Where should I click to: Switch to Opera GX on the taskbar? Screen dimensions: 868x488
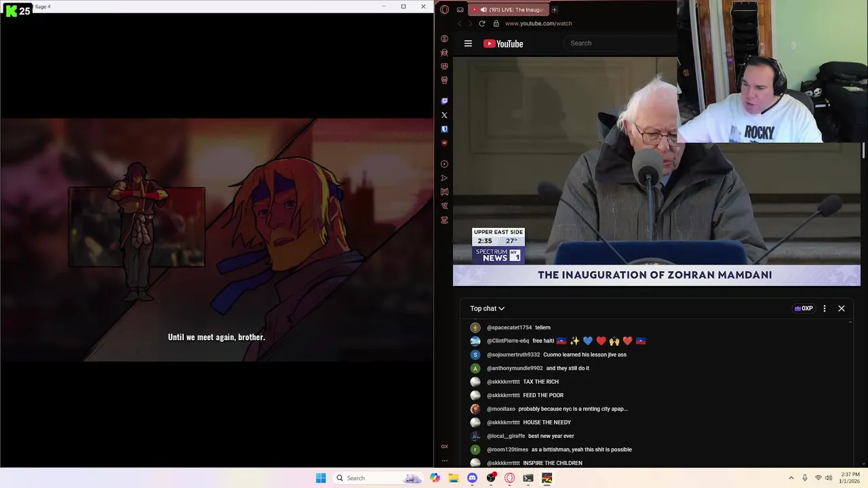(509, 478)
